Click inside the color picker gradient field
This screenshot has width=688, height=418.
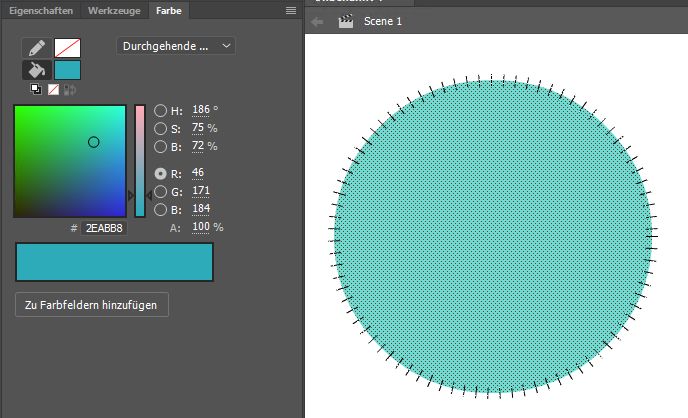click(x=70, y=161)
